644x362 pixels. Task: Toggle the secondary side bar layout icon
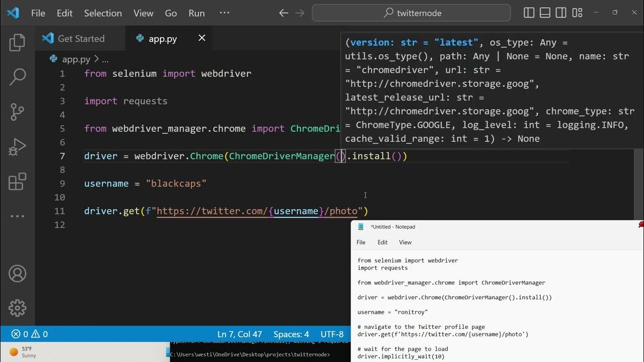561,13
